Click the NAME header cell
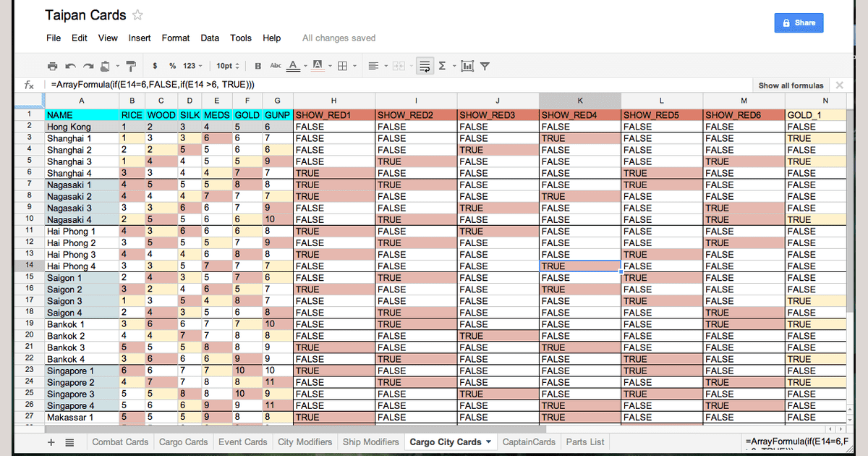This screenshot has width=868, height=456. 82,114
